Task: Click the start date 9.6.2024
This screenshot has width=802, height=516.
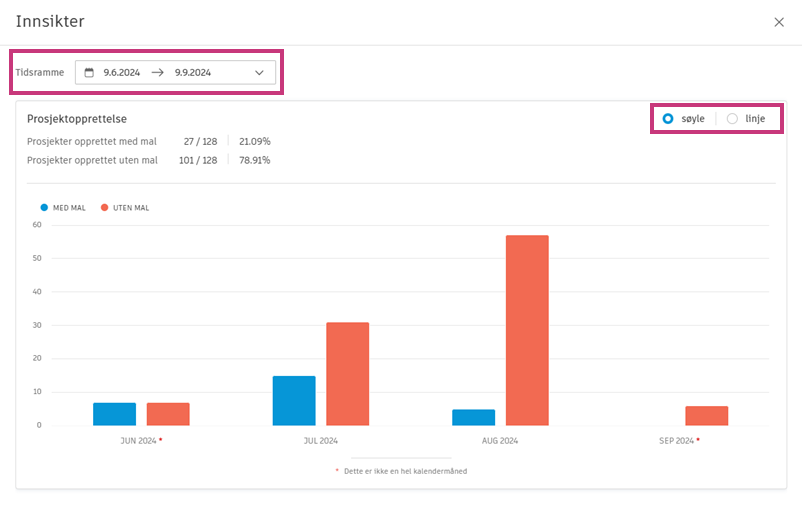Action: click(122, 73)
